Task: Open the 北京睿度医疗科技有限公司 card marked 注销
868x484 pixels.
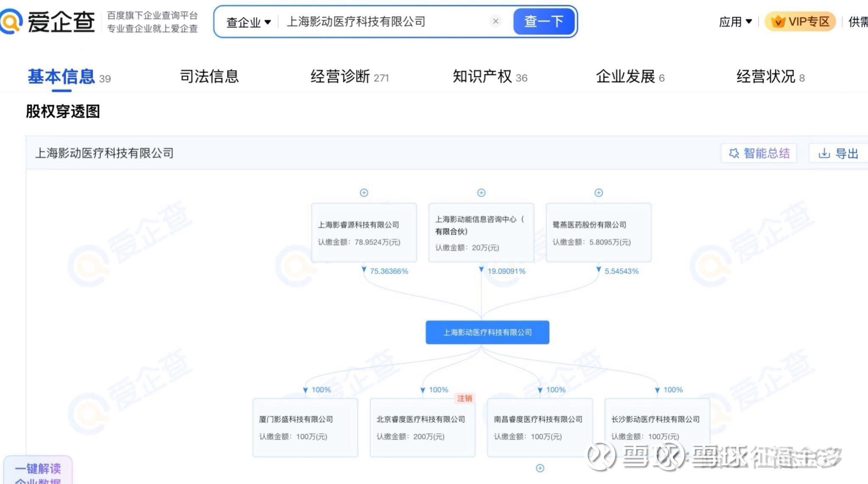Action: [422, 427]
